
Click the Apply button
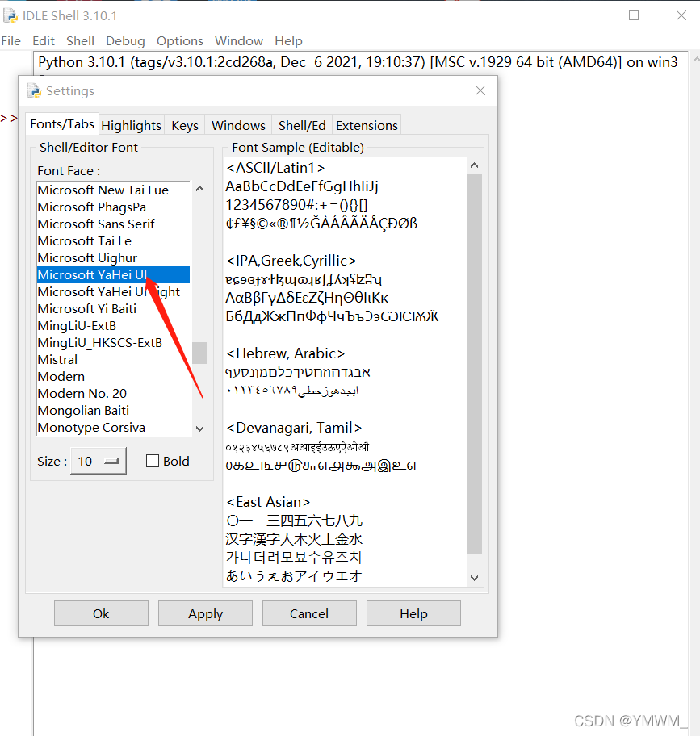[x=205, y=613]
